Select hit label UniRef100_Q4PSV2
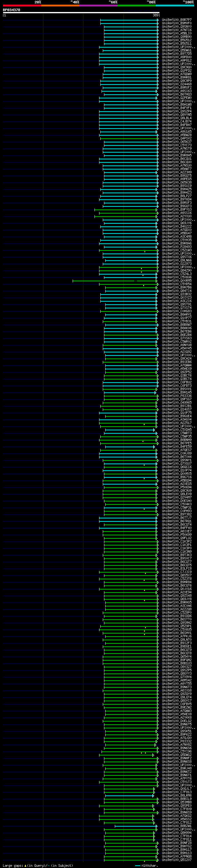The width and height of the screenshot is (197, 868). [177, 139]
